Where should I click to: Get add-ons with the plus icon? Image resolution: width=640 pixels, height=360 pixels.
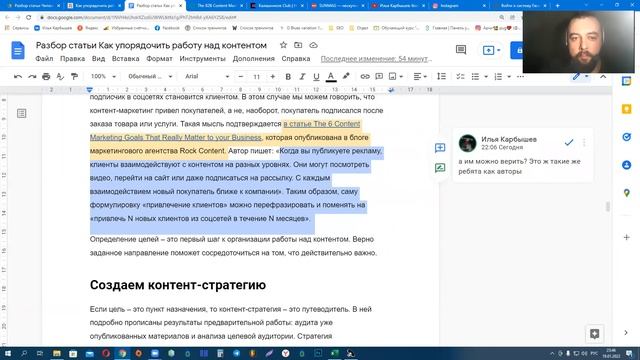point(627,237)
